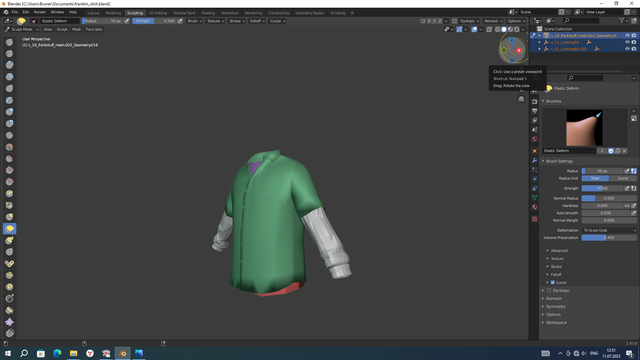Open the File menu
640x360 pixels.
coord(15,12)
